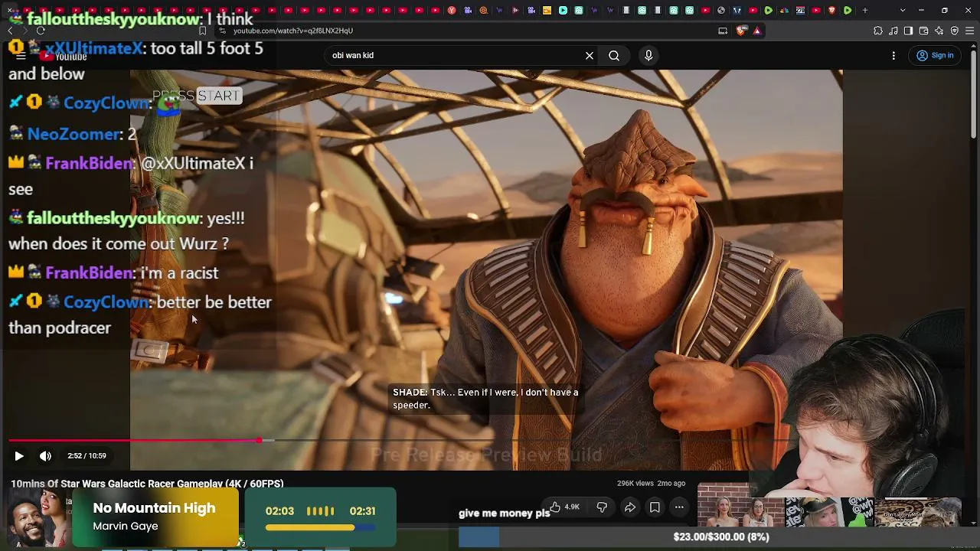The height and width of the screenshot is (551, 980).
Task: Open a new browser tab with plus
Action: click(865, 11)
